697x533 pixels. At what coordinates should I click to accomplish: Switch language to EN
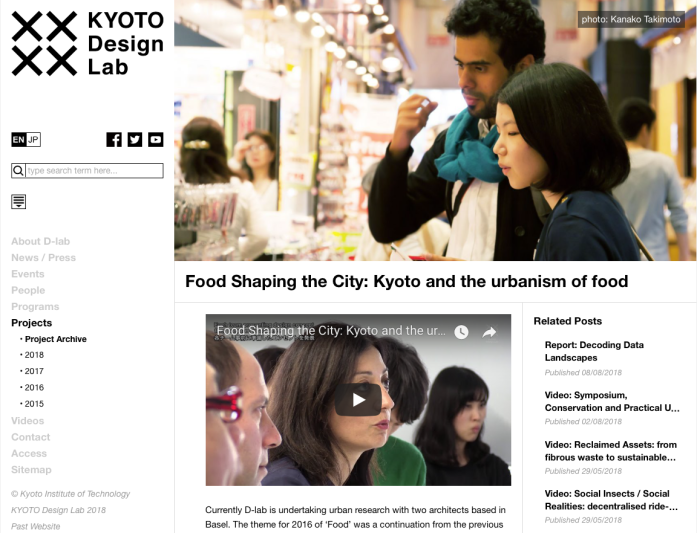pos(19,140)
